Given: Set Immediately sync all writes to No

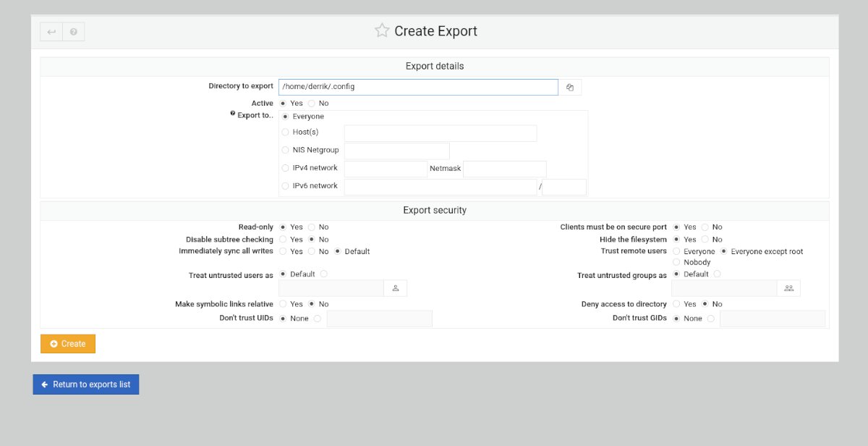Looking at the screenshot, I should 311,252.
